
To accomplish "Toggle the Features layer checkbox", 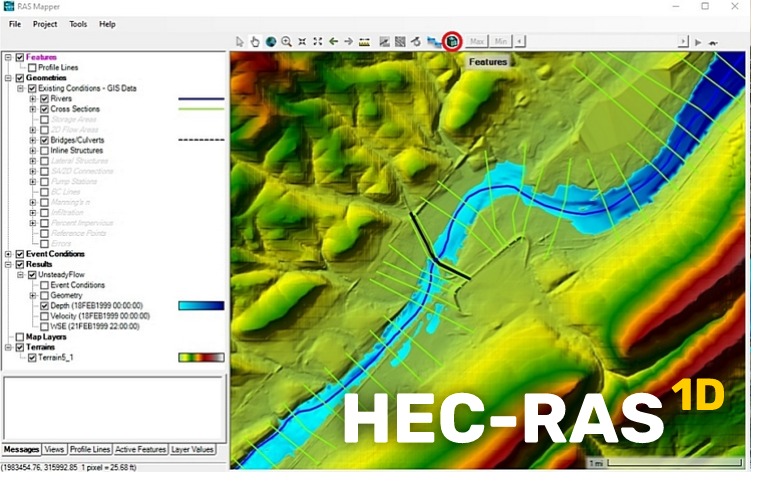I will [x=20, y=57].
